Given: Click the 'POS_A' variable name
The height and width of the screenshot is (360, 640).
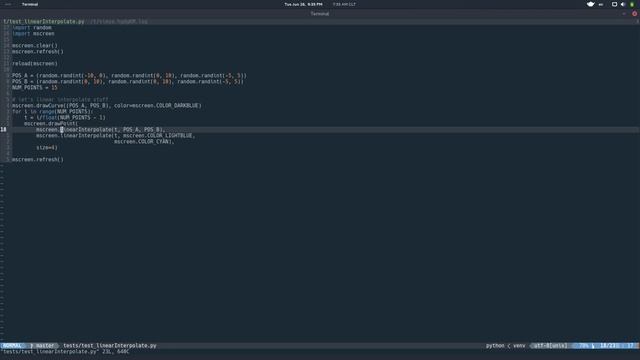Looking at the screenshot, I should point(20,76).
